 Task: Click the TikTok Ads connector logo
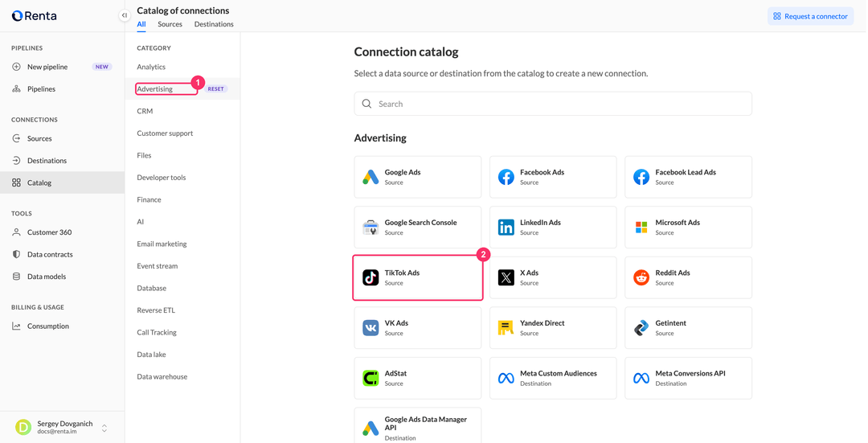(371, 277)
